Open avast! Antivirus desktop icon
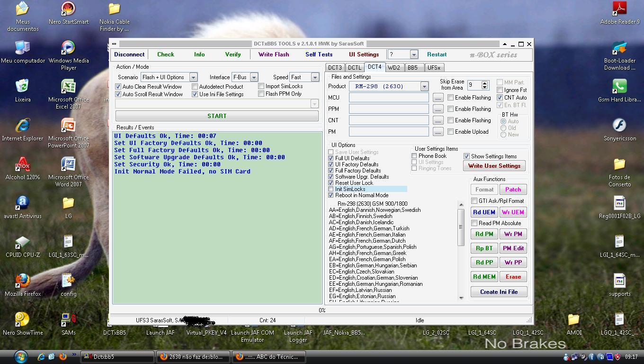The width and height of the screenshot is (644, 364). pos(23,207)
